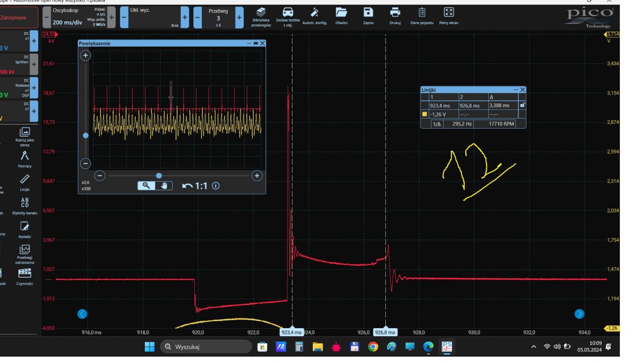
Task: Click the 1/Δ cell in Linijki panel
Action: click(x=437, y=124)
